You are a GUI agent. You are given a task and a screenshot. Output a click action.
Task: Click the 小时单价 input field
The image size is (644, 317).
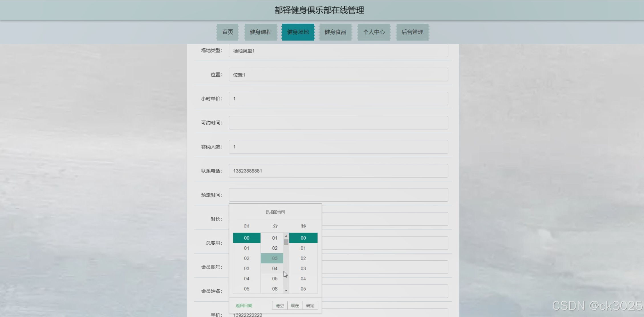tap(338, 99)
